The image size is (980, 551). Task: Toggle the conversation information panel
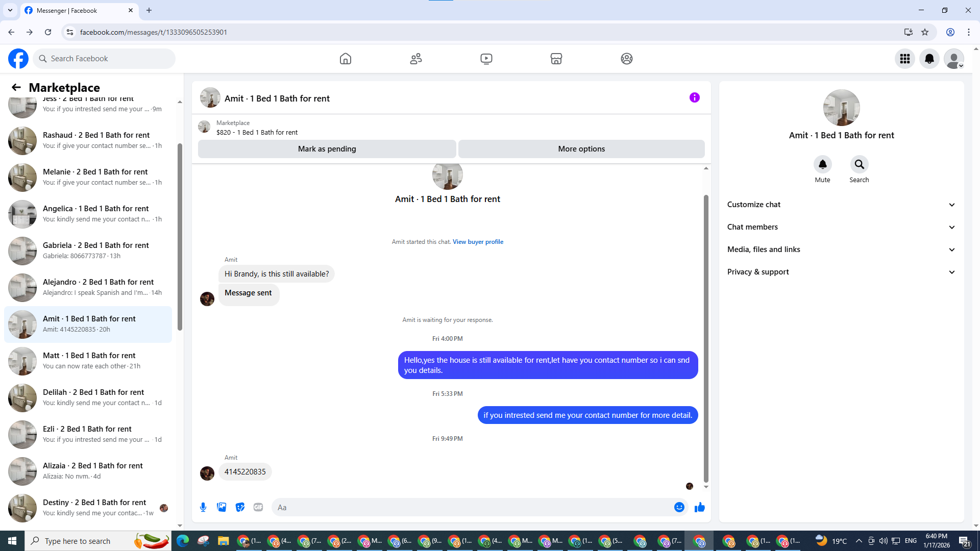click(694, 97)
